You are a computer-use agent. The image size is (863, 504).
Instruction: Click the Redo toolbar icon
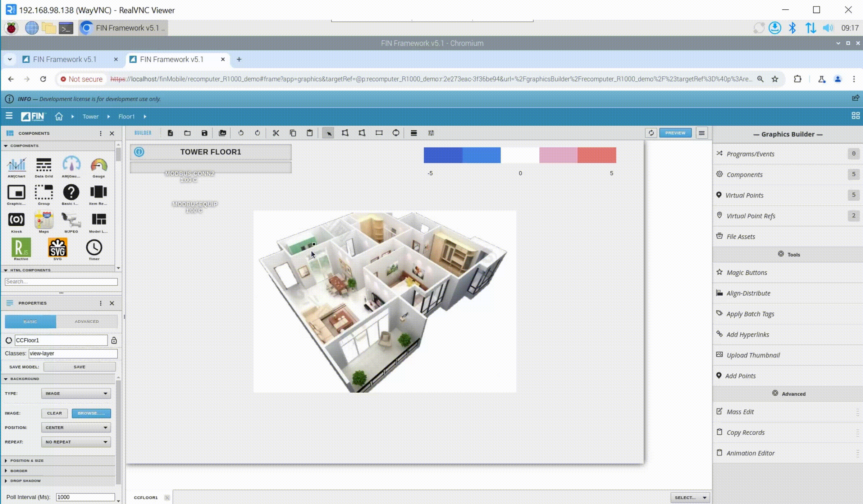pos(257,133)
